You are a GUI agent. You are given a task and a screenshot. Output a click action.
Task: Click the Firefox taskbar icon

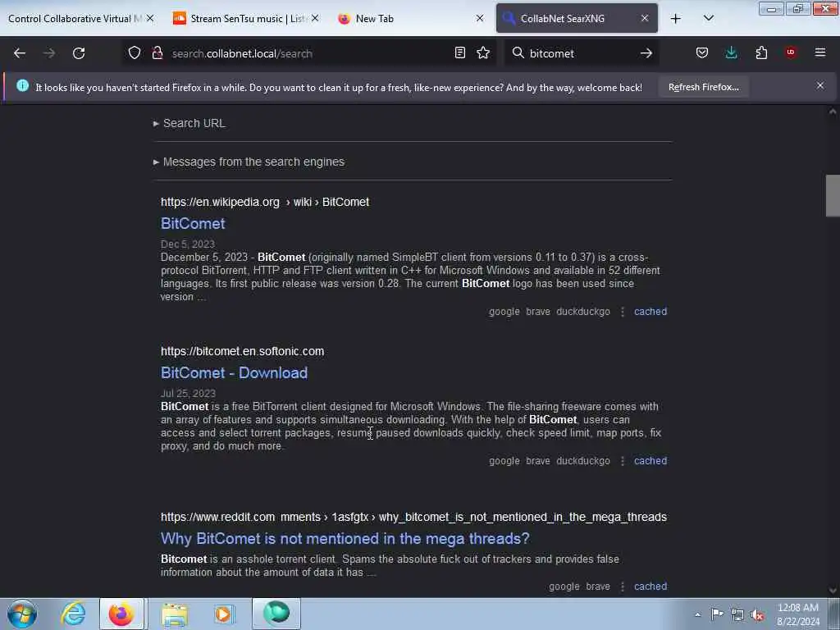[121, 614]
